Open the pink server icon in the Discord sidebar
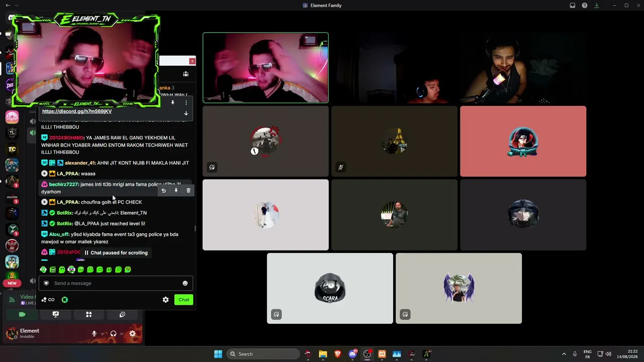Screen dimensions: 644x362 pyautogui.click(x=12, y=117)
